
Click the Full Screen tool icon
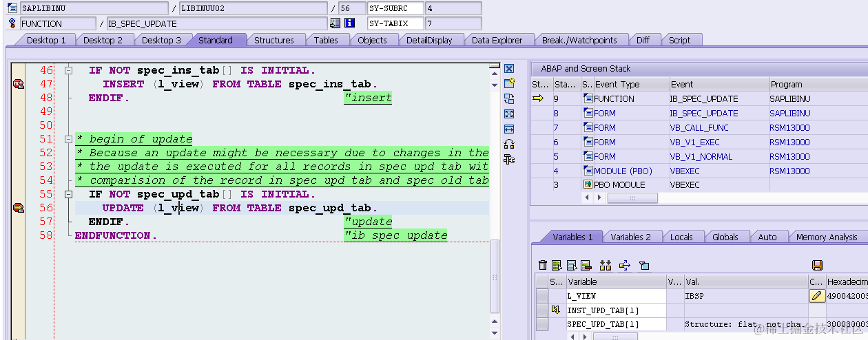(509, 114)
